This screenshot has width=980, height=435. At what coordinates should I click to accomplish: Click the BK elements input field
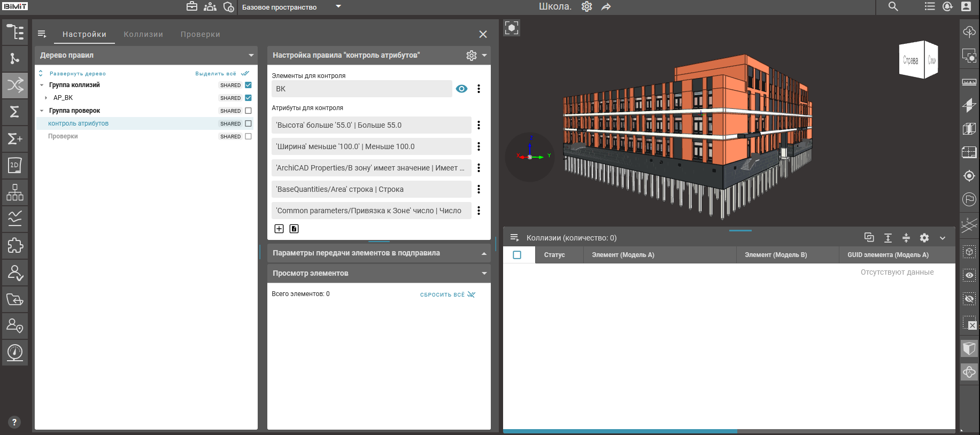tap(361, 89)
